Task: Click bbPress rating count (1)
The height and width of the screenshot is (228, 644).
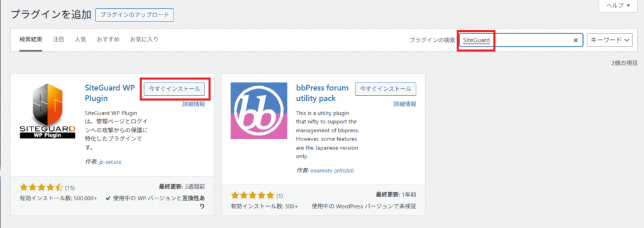Action: 279,195
